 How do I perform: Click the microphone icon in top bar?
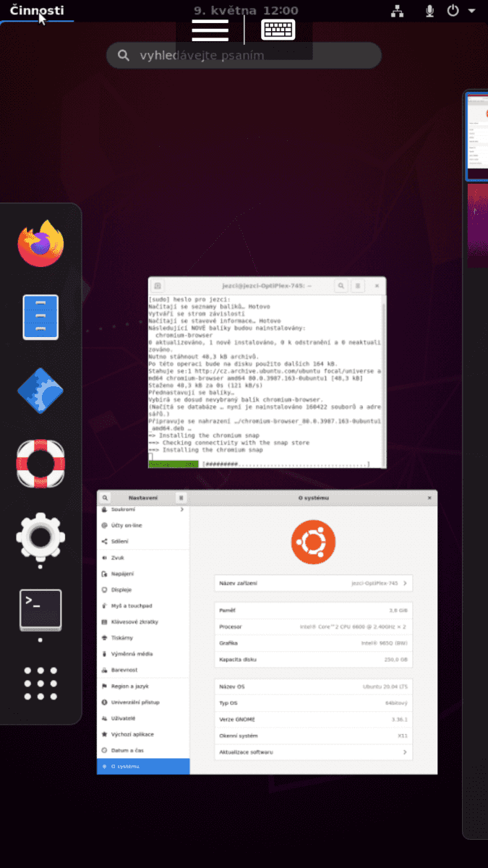(430, 11)
